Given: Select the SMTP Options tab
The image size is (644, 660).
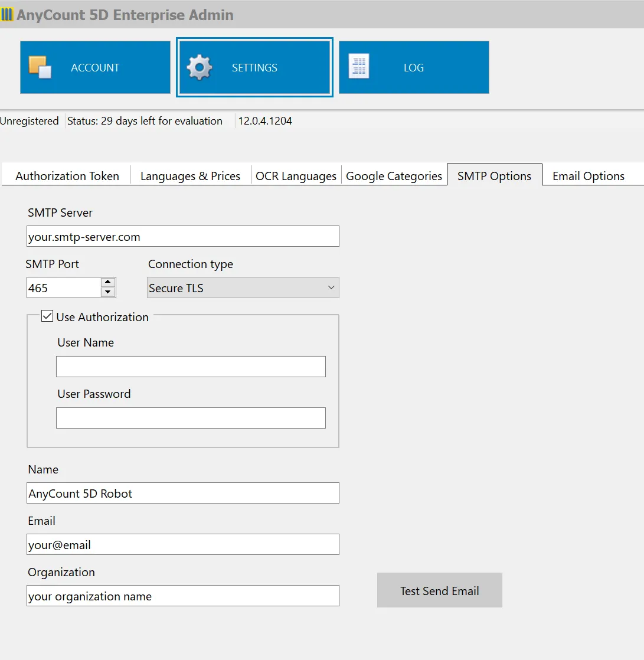Looking at the screenshot, I should coord(495,175).
